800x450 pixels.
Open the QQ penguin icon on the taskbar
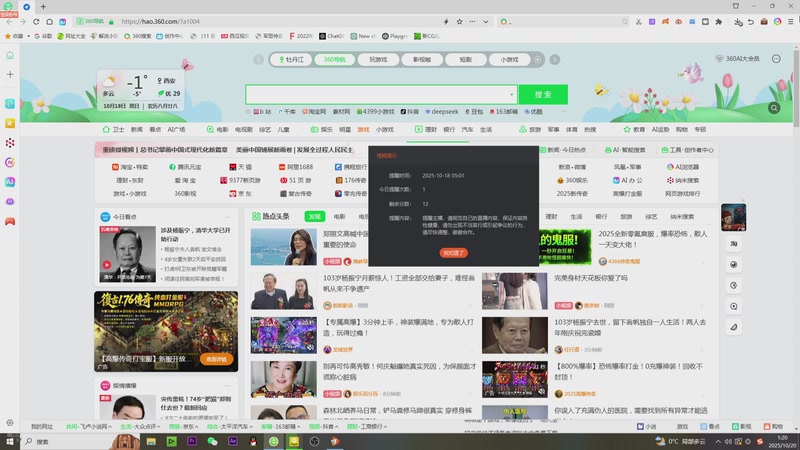pyautogui.click(x=253, y=441)
